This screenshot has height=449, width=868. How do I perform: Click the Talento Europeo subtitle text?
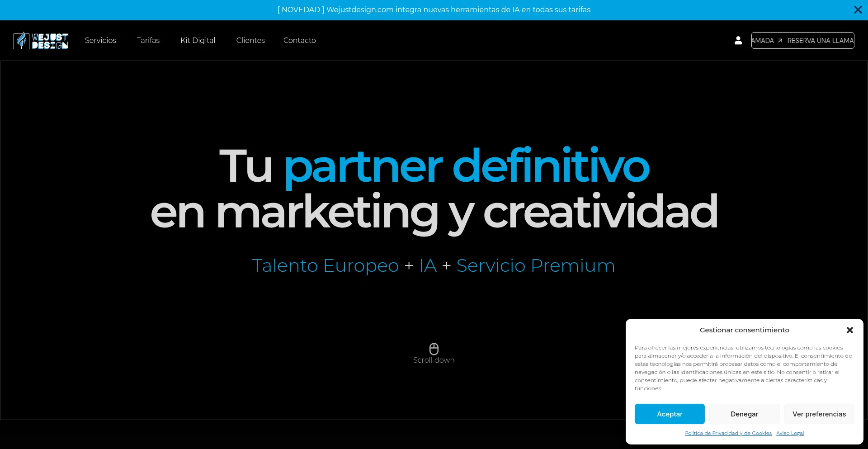tap(325, 266)
